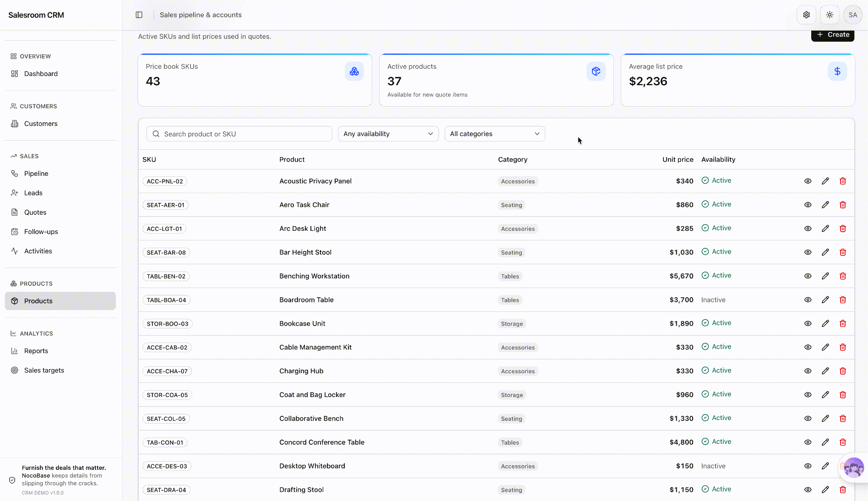
Task: Edit the Aero Task Chair product
Action: [825, 205]
